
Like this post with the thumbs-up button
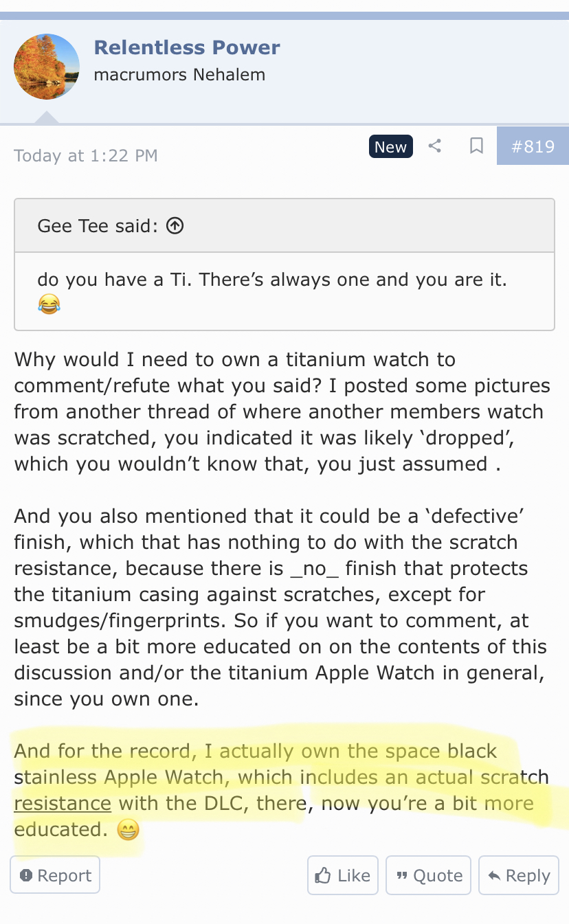(x=342, y=875)
